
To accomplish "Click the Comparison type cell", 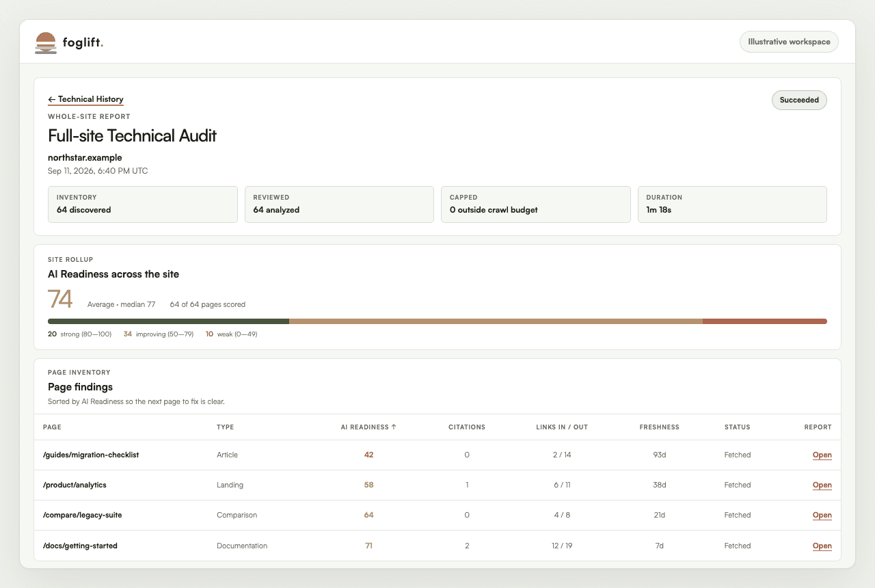I will [x=237, y=515].
